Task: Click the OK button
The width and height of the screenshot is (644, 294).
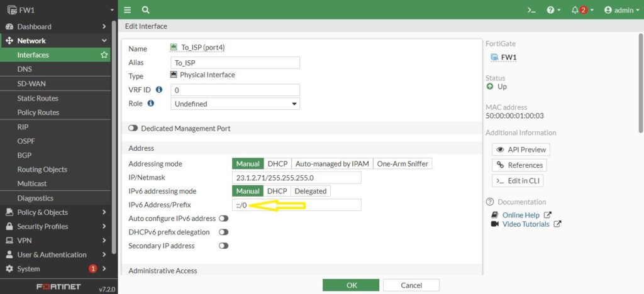Action: tap(352, 285)
